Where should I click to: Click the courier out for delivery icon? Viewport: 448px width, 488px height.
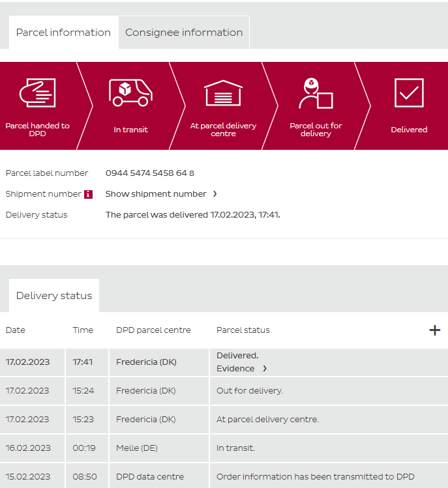pos(316,93)
